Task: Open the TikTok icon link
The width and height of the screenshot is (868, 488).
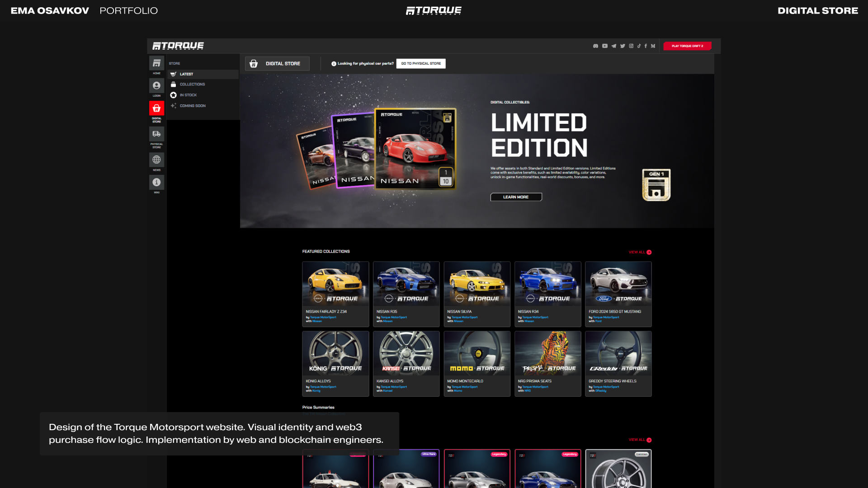Action: coord(639,46)
